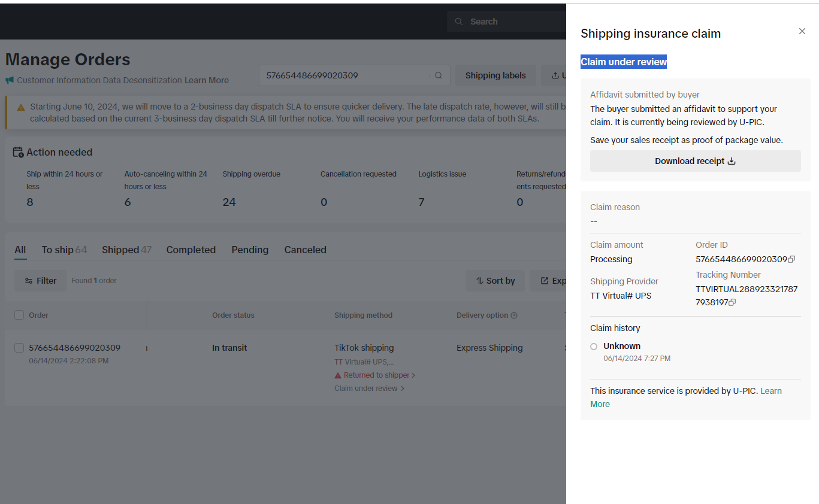Expand the Returned to shipper details

pyautogui.click(x=375, y=375)
